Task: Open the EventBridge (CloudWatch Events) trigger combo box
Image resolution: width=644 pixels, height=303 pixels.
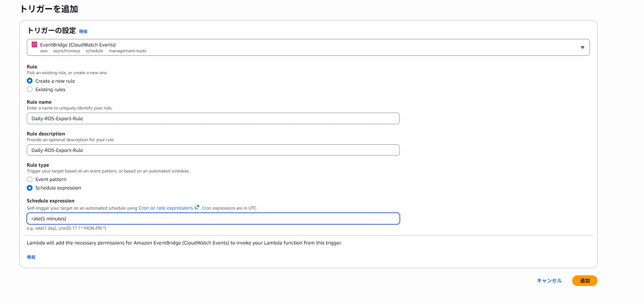Action: [x=308, y=47]
